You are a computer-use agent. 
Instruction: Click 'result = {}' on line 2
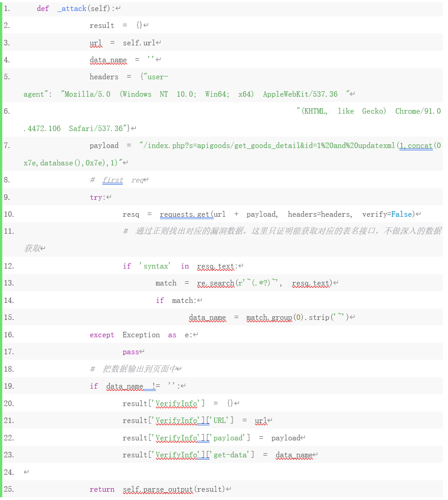116,26
